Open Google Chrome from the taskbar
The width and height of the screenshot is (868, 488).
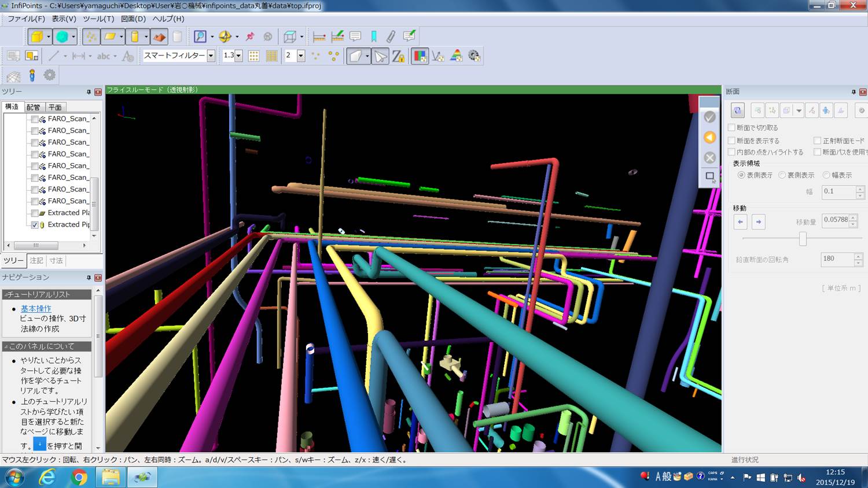[79, 477]
